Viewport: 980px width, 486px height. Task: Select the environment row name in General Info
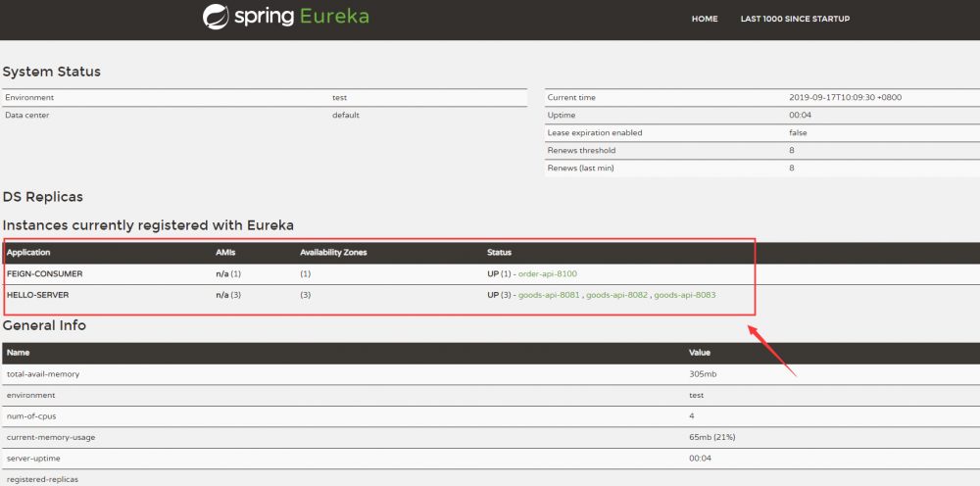(30, 396)
